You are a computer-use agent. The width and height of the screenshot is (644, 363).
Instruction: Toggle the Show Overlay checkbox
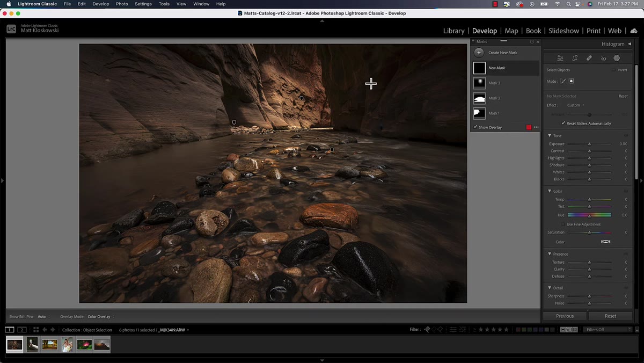pyautogui.click(x=475, y=127)
